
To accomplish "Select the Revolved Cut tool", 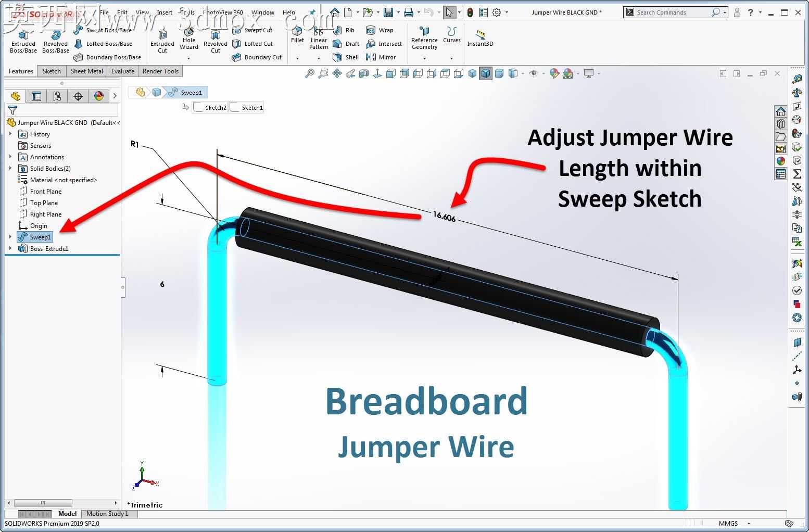I will click(216, 41).
